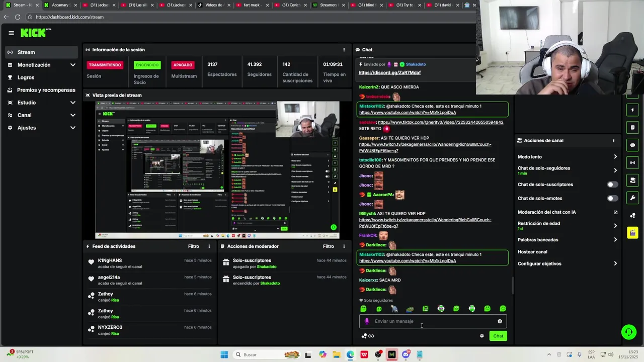Open the Windows Start menu
This screenshot has height=362, width=644.
click(x=224, y=355)
